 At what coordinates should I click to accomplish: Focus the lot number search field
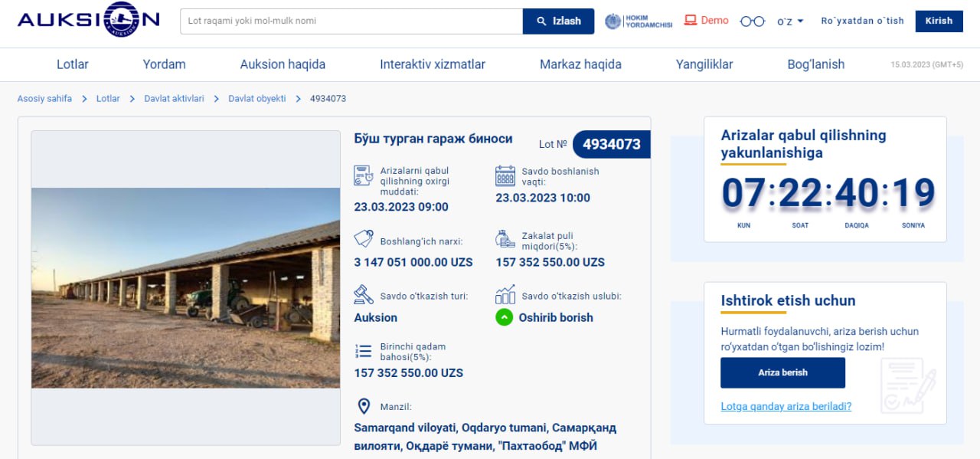(x=351, y=21)
